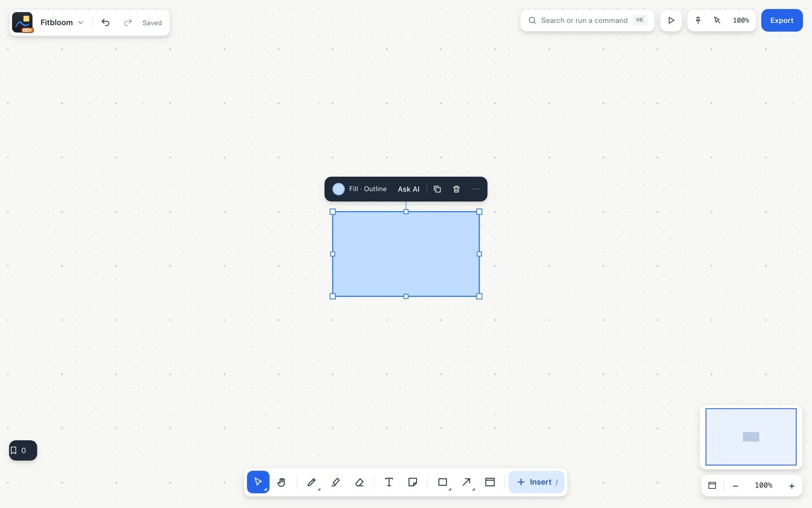Image resolution: width=812 pixels, height=508 pixels.
Task: Toggle the minimap panel icon
Action: tap(712, 486)
